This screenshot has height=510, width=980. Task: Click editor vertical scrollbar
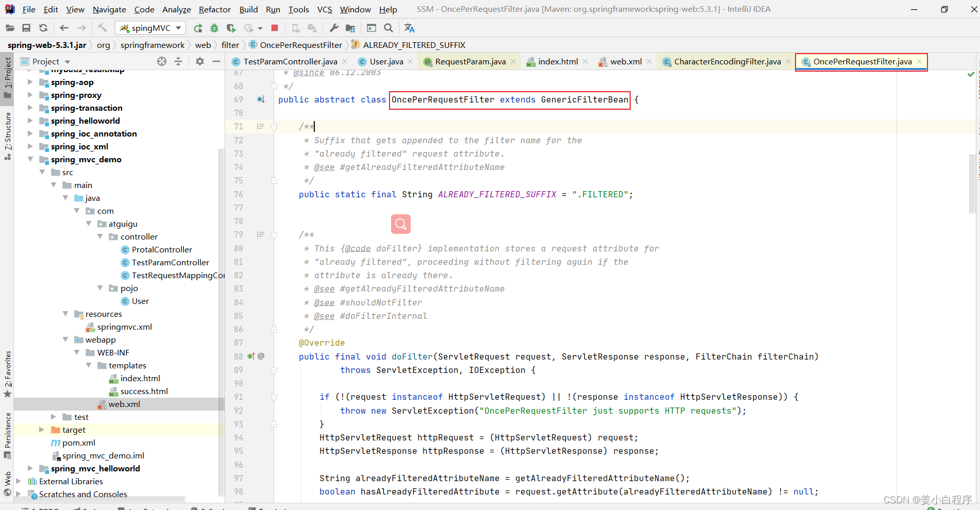973,183
